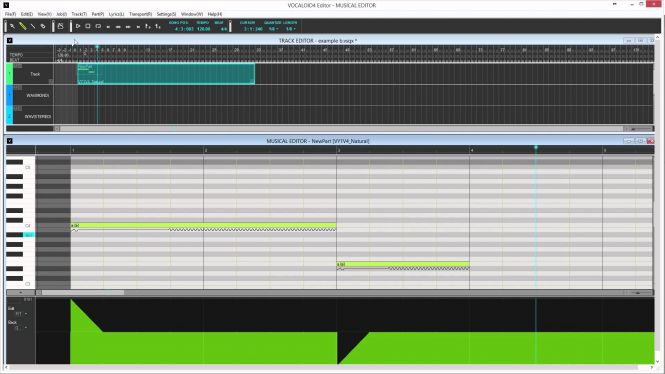665x374 pixels.
Task: Click Track 1 green color strip
Action: tap(9, 74)
